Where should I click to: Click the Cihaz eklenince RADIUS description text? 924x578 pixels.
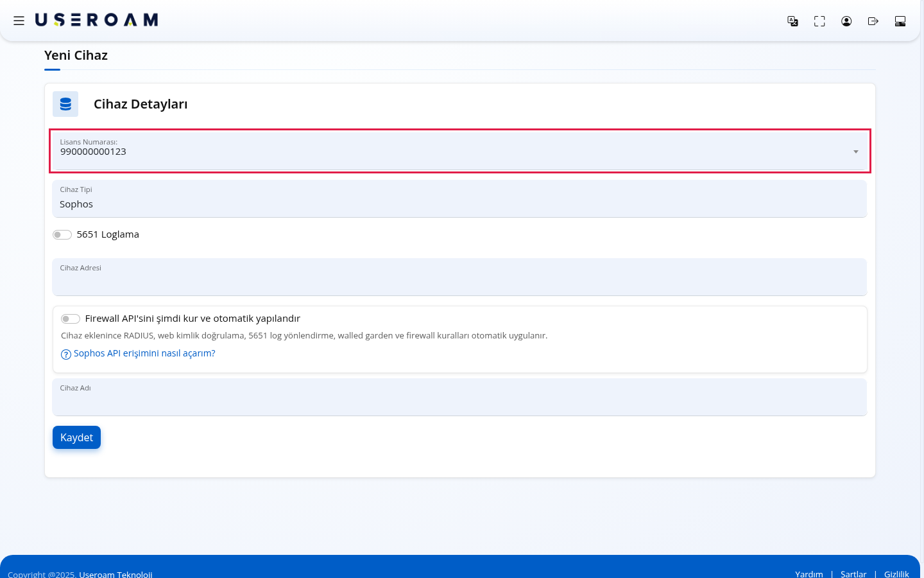coord(304,335)
